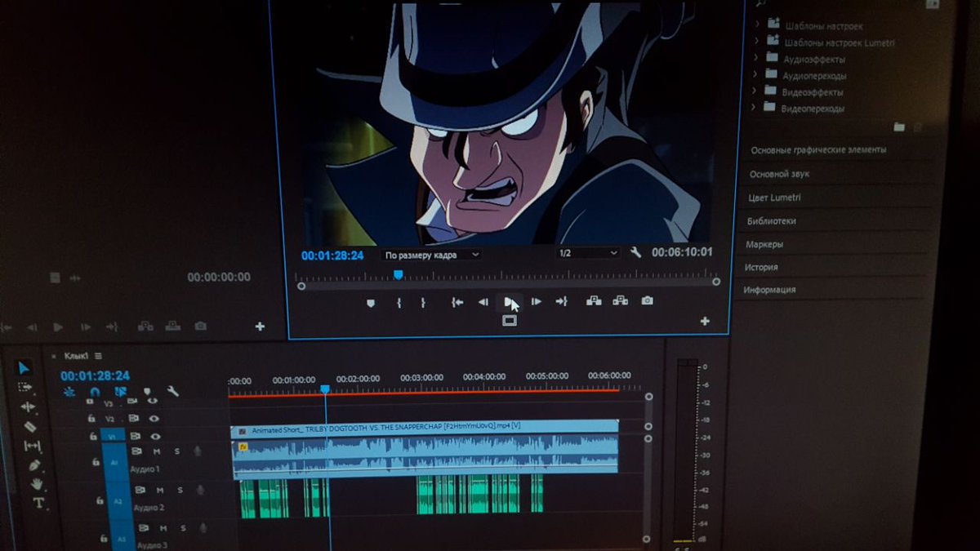This screenshot has height=551, width=980.
Task: Select the Selection arrow tool
Action: [24, 368]
